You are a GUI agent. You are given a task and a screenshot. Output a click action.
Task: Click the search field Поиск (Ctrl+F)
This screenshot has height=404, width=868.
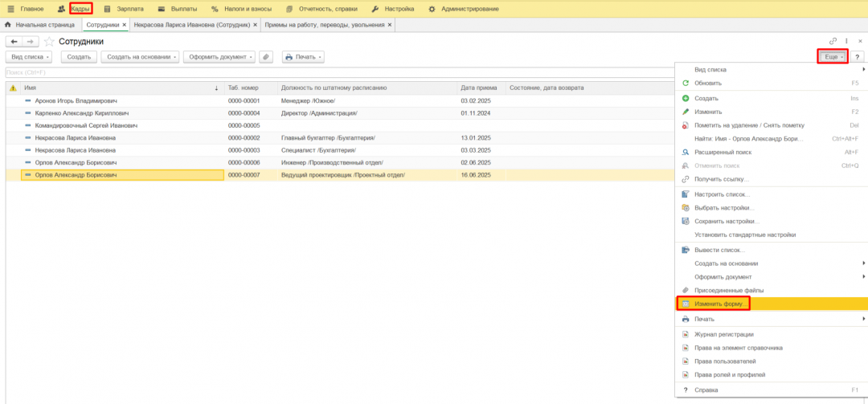click(x=339, y=72)
